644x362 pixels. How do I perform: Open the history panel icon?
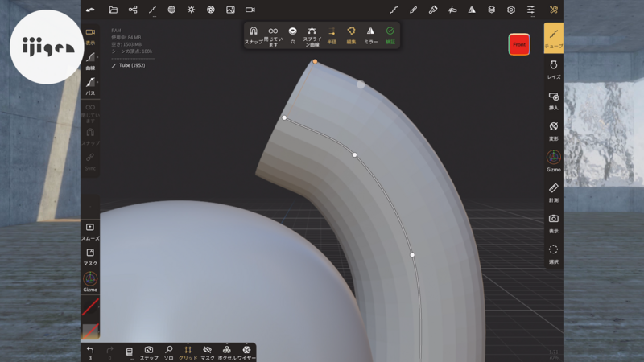pos(129,352)
